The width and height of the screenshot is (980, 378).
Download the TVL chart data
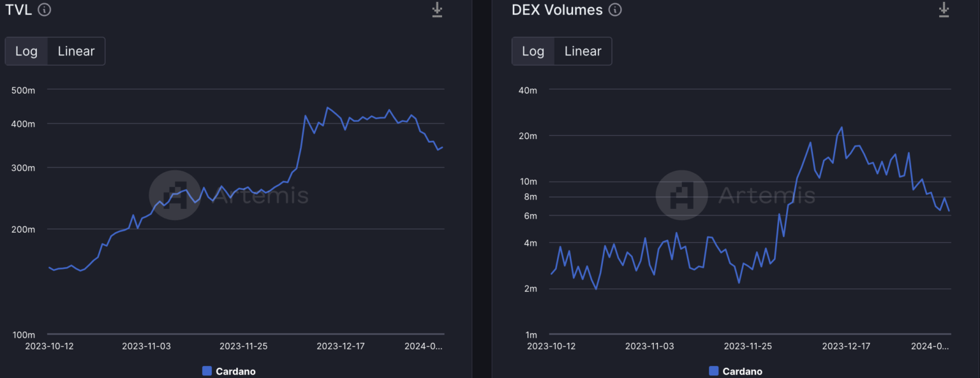(x=437, y=10)
